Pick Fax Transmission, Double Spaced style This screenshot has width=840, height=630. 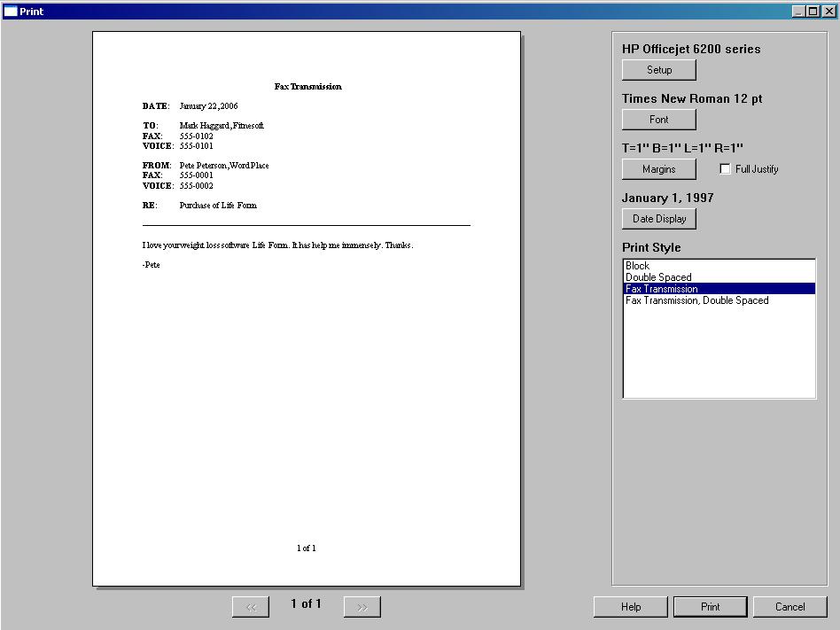[696, 300]
